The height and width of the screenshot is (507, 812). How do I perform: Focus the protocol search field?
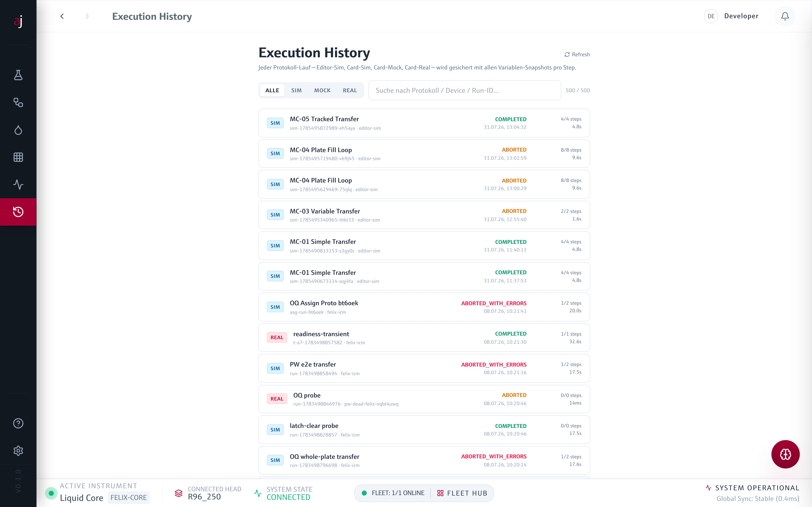(x=464, y=90)
